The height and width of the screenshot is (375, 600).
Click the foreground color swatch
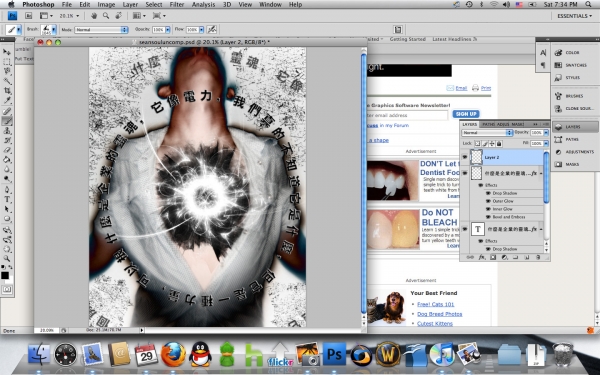(5, 275)
